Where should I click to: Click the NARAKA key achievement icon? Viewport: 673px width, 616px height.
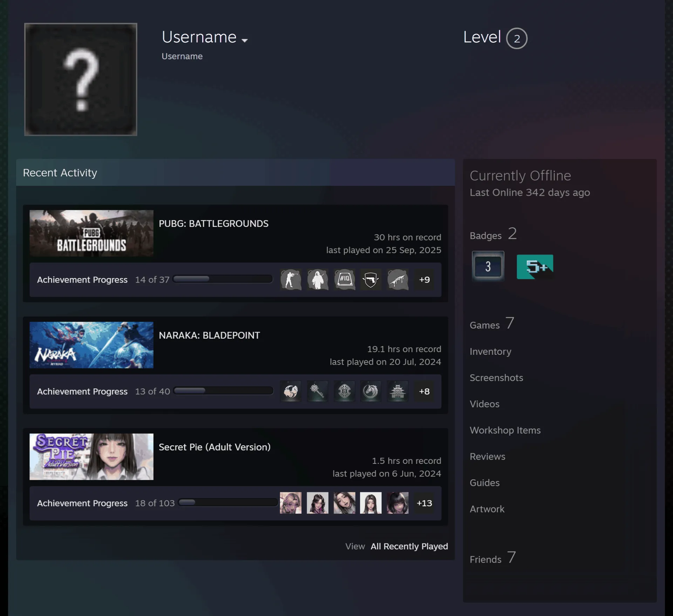(318, 391)
